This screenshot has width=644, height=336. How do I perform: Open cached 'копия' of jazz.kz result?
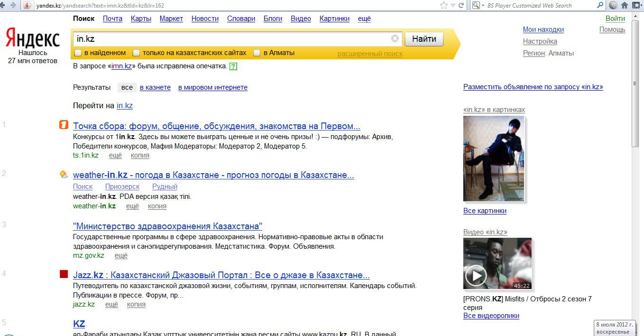[x=136, y=304]
